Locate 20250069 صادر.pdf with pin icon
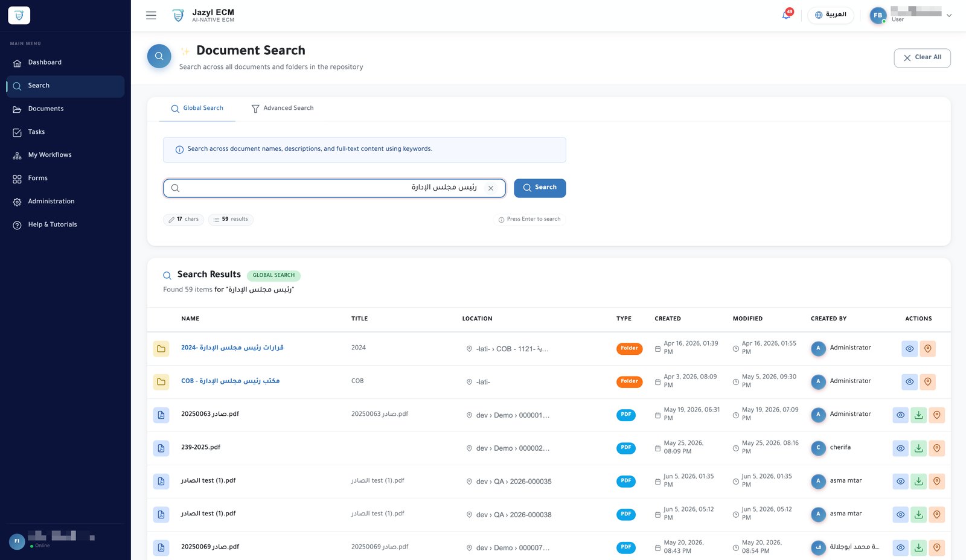Viewport: 966px width, 560px height. click(937, 548)
